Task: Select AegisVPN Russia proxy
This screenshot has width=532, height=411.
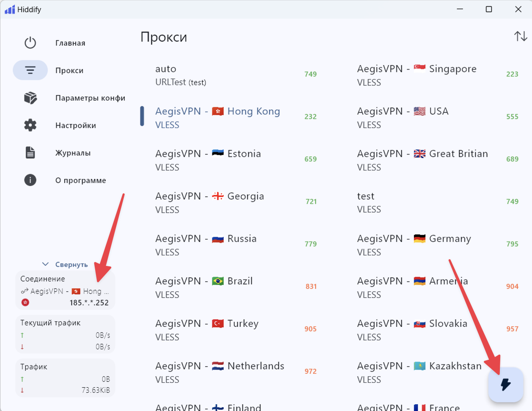Action: pos(236,244)
